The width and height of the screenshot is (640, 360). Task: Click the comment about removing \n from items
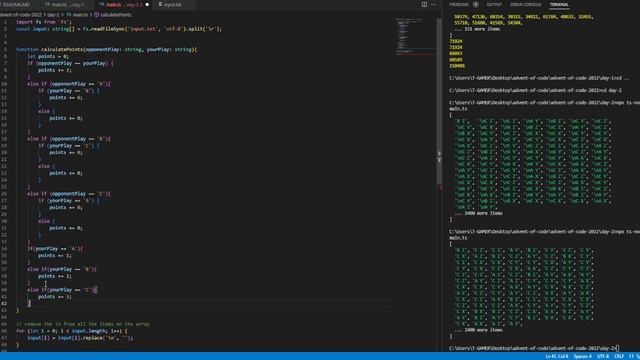click(x=83, y=324)
